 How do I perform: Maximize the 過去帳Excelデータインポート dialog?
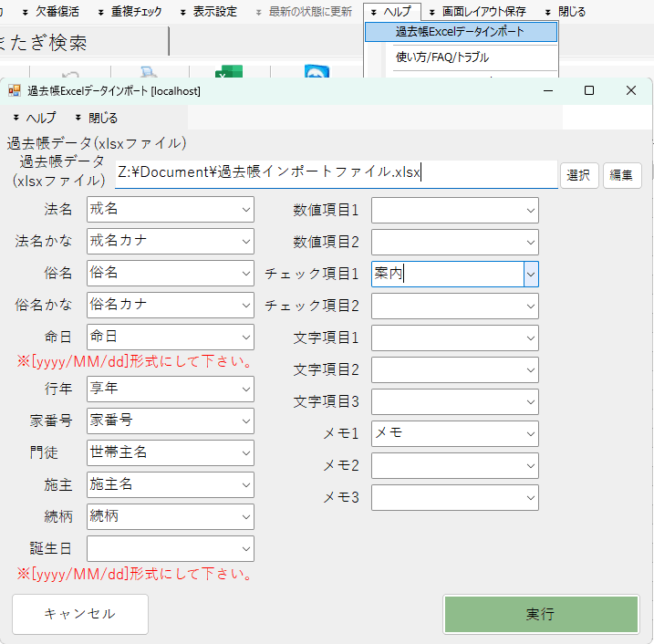(589, 90)
